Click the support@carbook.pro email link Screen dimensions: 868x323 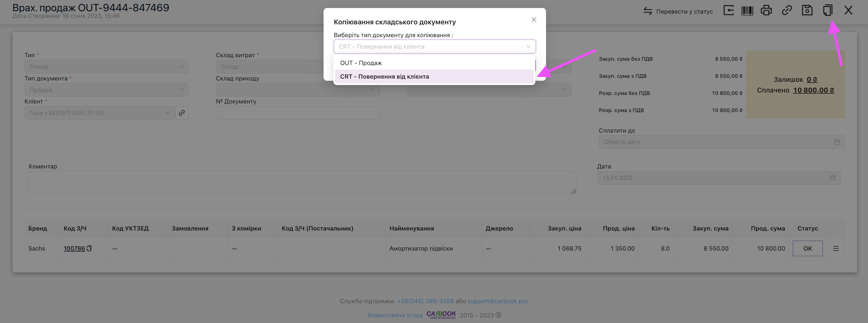pos(497,301)
